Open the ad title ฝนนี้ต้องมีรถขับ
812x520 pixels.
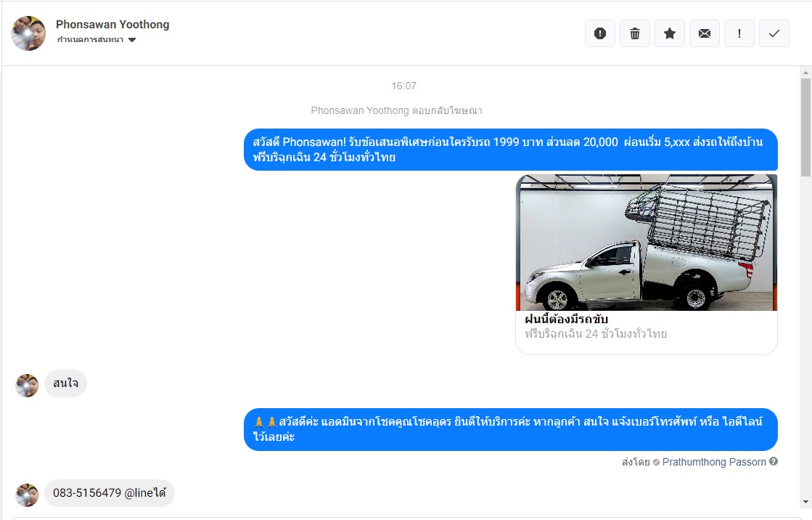click(566, 319)
